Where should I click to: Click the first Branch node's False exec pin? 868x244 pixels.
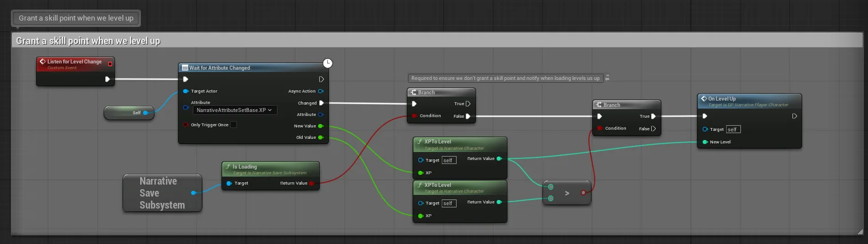[x=468, y=116]
